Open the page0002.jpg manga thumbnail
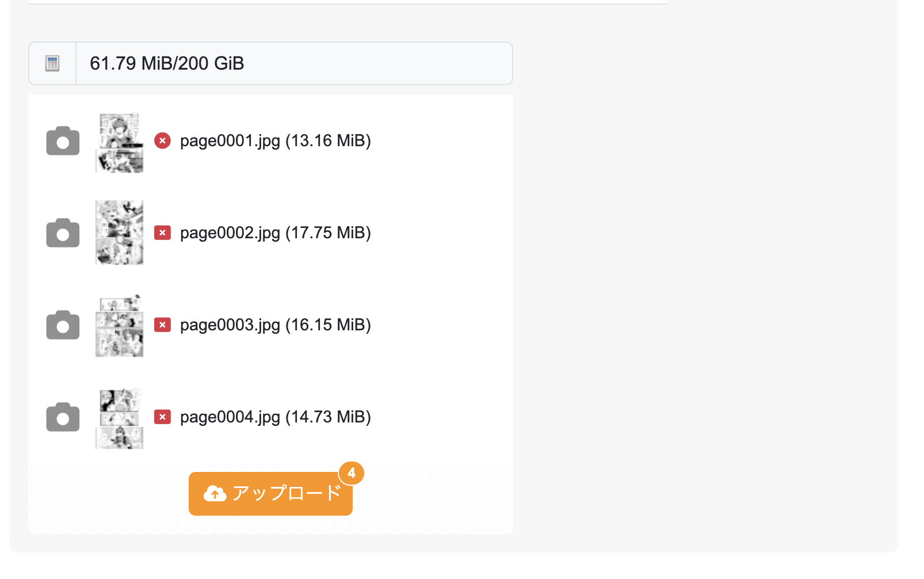This screenshot has width=924, height=579. pyautogui.click(x=119, y=233)
